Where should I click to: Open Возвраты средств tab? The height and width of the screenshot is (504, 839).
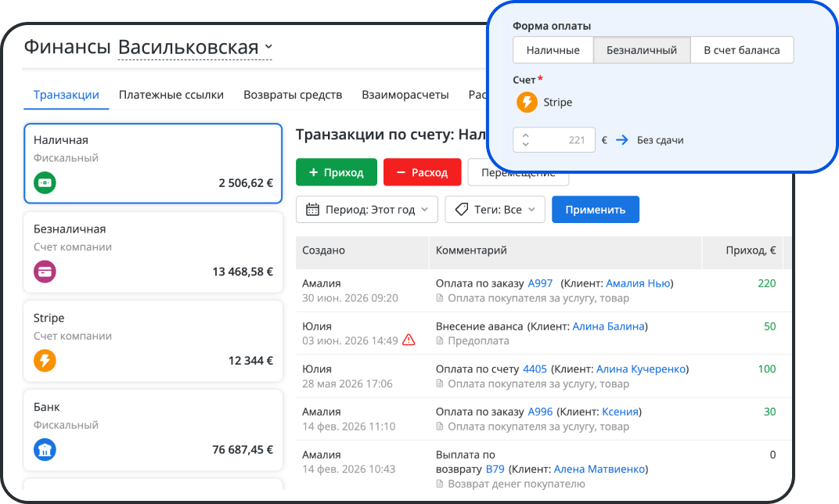tap(293, 95)
